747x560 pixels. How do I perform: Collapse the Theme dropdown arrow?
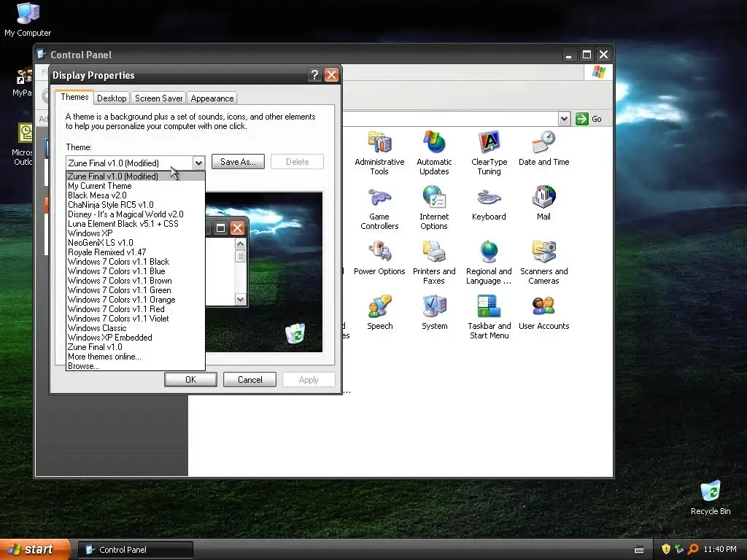[198, 163]
